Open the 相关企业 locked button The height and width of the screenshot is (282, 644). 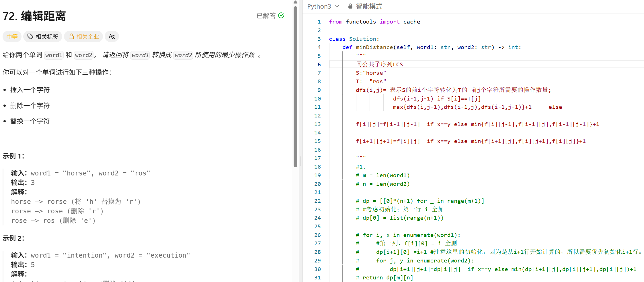point(83,36)
